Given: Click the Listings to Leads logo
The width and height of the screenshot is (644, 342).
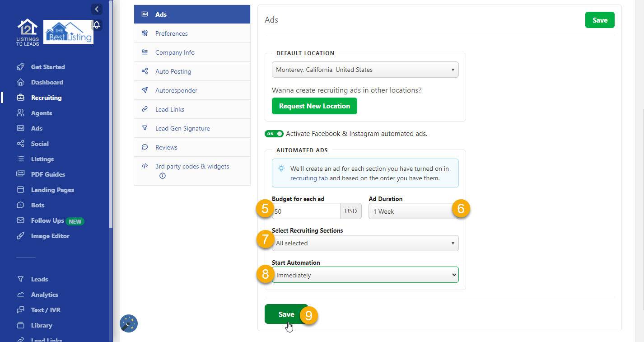Looking at the screenshot, I should tap(28, 32).
